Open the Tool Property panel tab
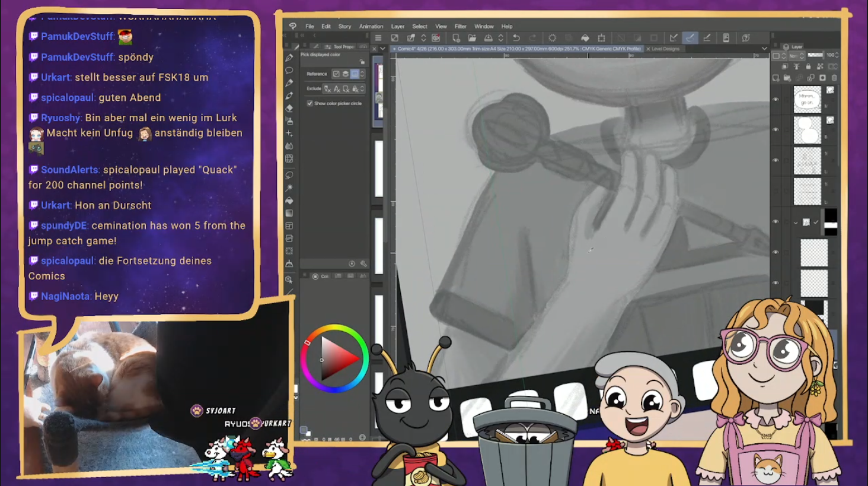This screenshot has height=486, width=868. click(x=340, y=46)
